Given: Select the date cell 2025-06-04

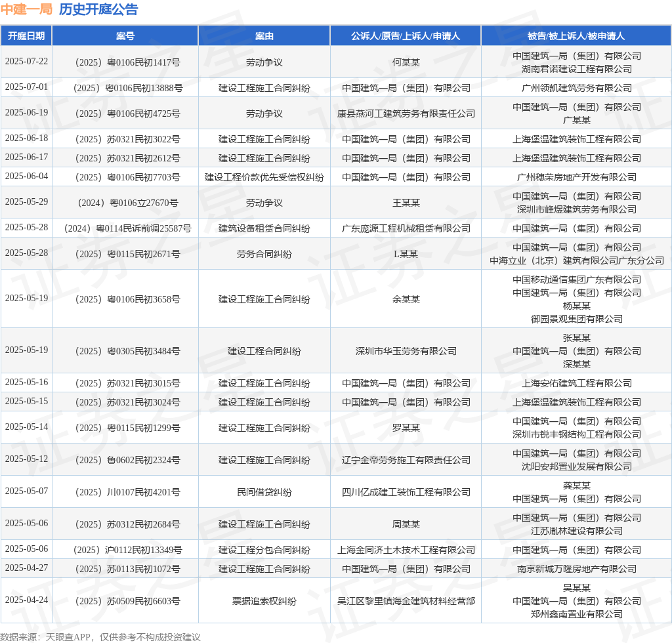Looking at the screenshot, I should pos(26,176).
